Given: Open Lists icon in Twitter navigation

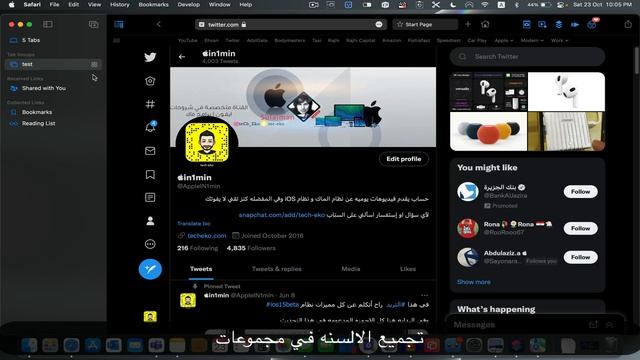Looking at the screenshot, I should 150,198.
